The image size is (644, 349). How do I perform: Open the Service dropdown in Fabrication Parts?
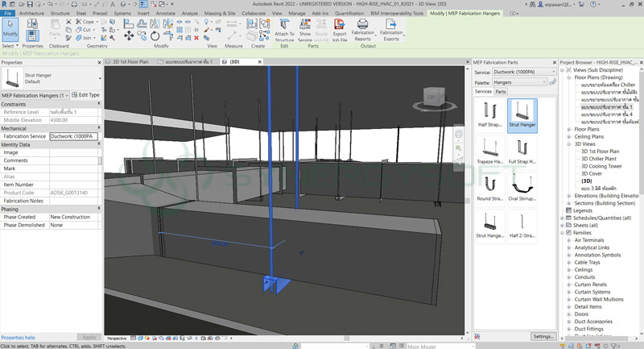[523, 73]
